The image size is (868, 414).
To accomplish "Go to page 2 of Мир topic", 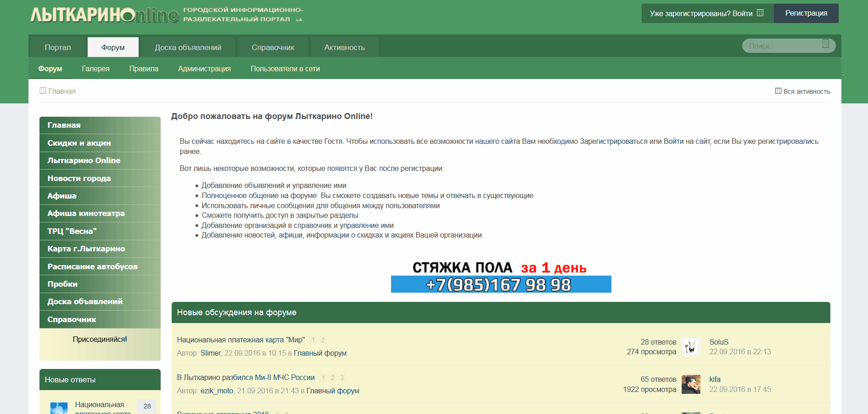I will (x=323, y=340).
